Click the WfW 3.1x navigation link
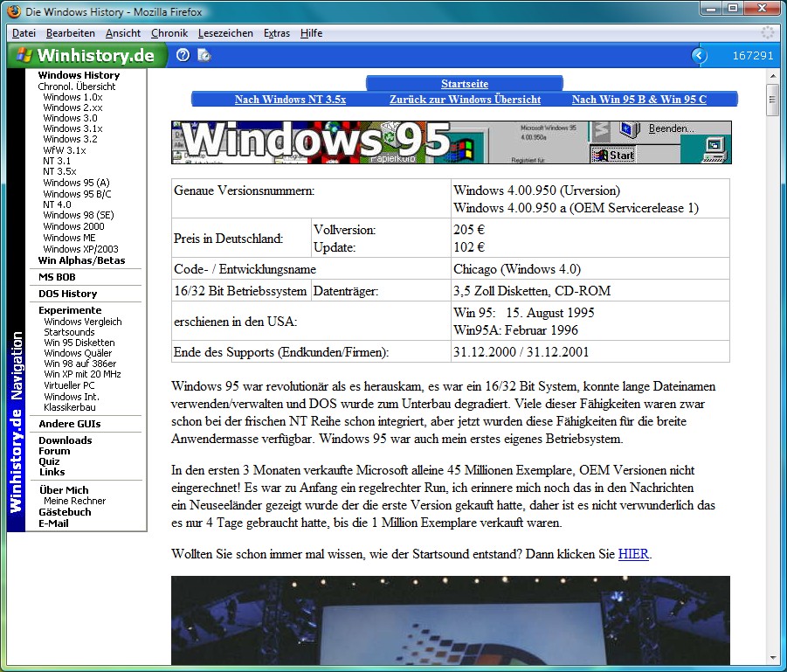Viewport: 787px width, 672px height. coord(65,150)
